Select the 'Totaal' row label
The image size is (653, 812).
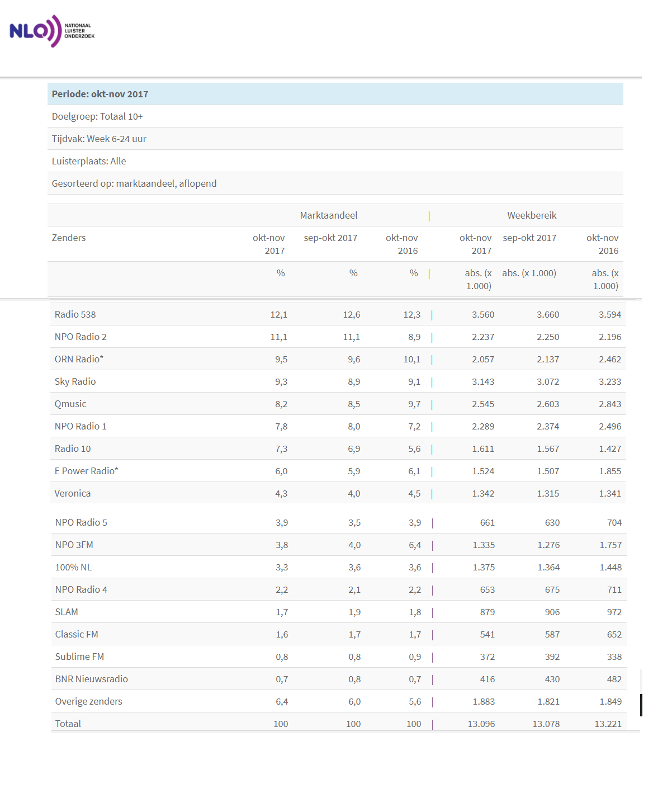point(68,724)
